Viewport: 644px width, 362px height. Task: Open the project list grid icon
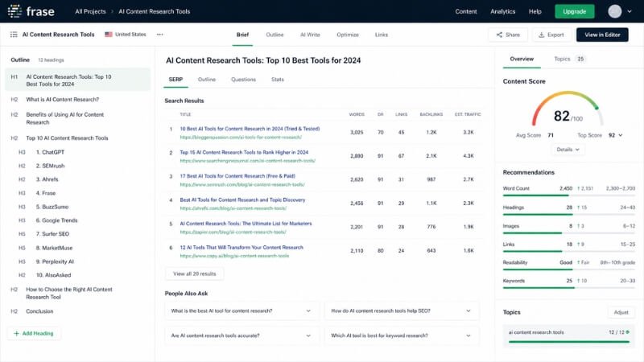tap(14, 35)
